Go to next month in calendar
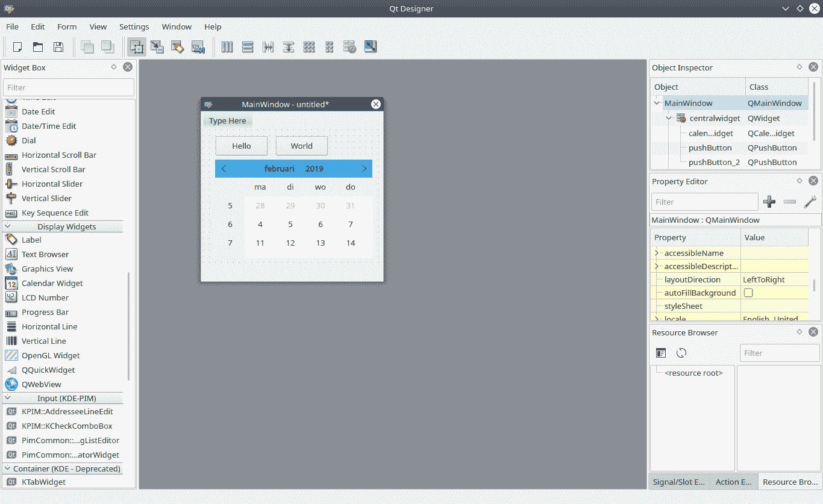Screen dimensions: 823x504 (x=364, y=169)
